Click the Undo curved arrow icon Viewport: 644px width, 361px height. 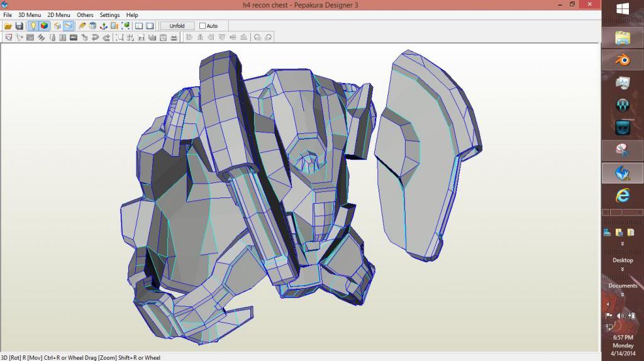pyautogui.click(x=96, y=37)
